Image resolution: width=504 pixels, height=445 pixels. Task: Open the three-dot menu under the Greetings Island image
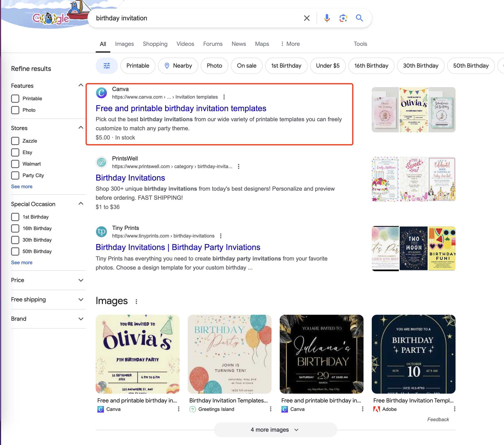click(270, 409)
